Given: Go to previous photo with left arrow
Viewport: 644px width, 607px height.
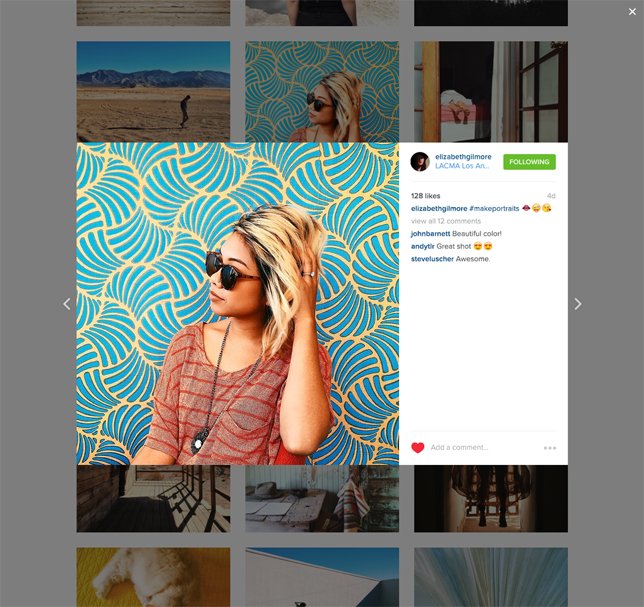Looking at the screenshot, I should coord(67,304).
